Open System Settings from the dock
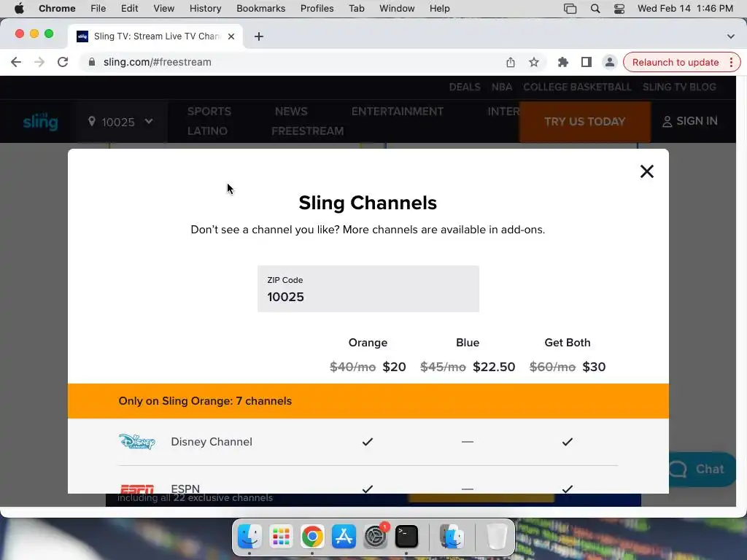 [x=376, y=537]
